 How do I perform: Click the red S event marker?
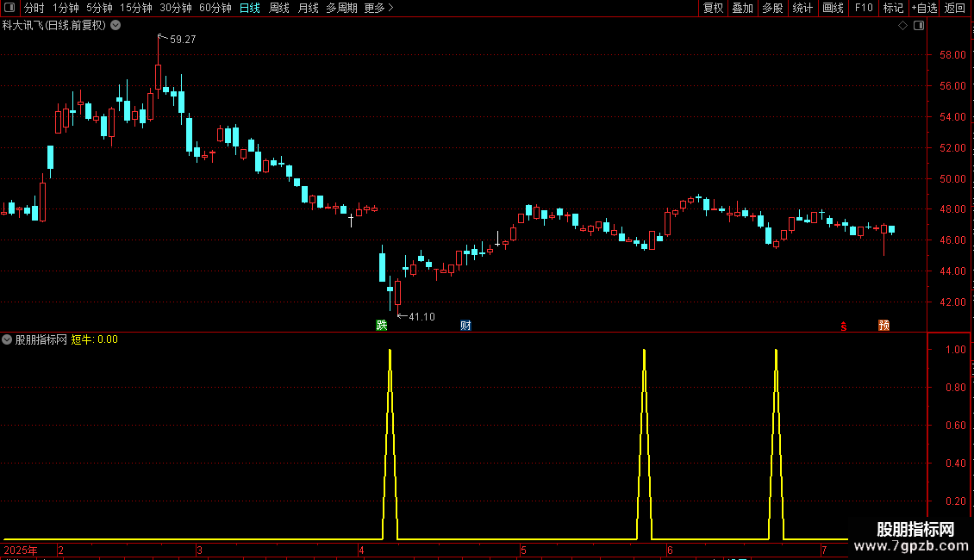tap(844, 327)
